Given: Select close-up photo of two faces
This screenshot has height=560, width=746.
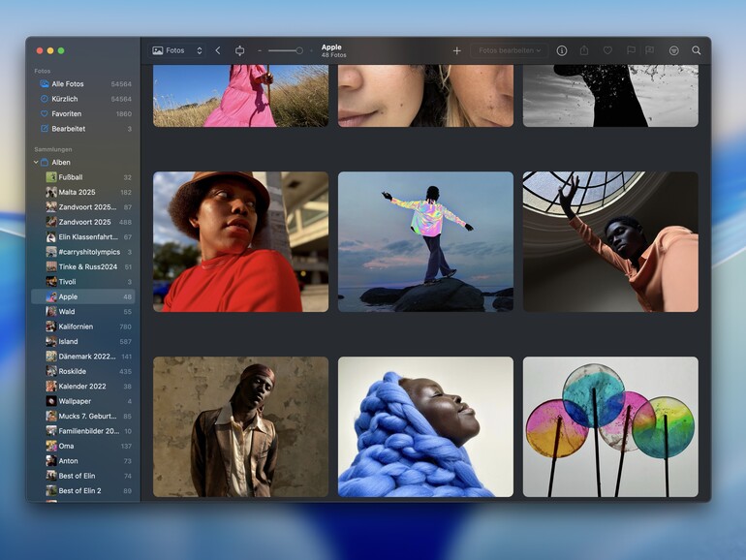Looking at the screenshot, I should click(425, 96).
